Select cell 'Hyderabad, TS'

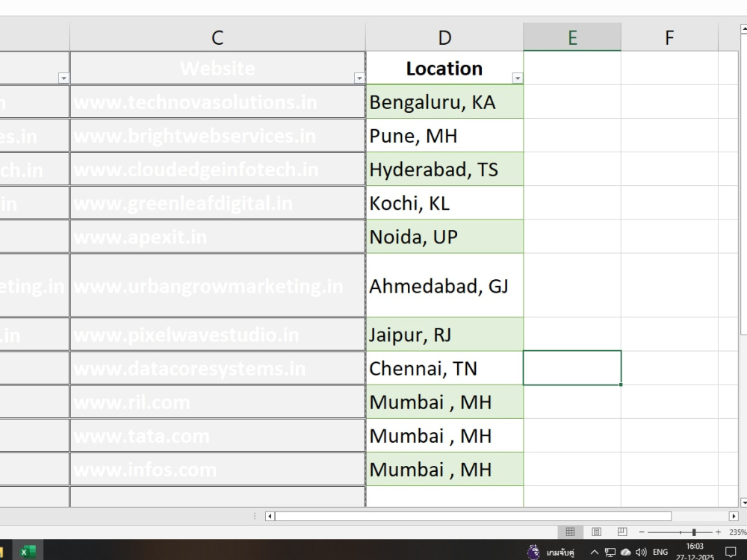point(444,169)
